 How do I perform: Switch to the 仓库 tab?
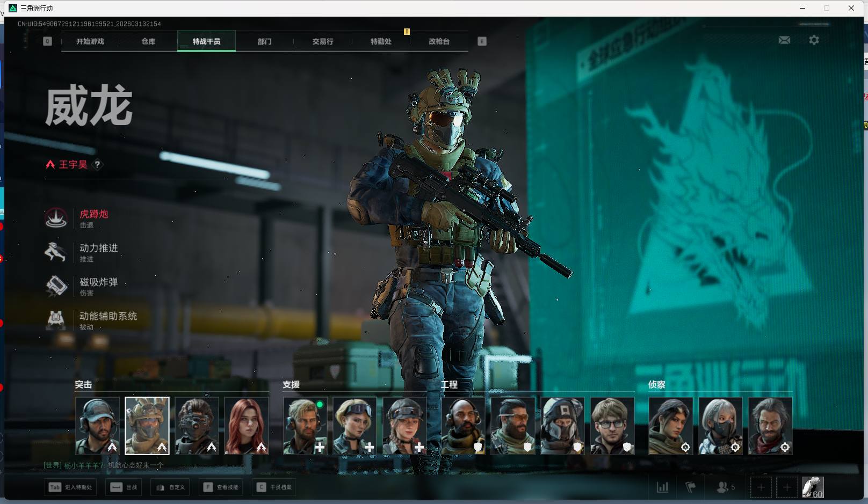pos(148,41)
